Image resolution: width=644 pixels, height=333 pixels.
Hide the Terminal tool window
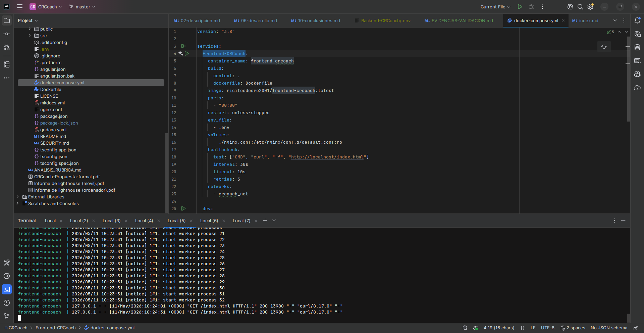(x=623, y=221)
